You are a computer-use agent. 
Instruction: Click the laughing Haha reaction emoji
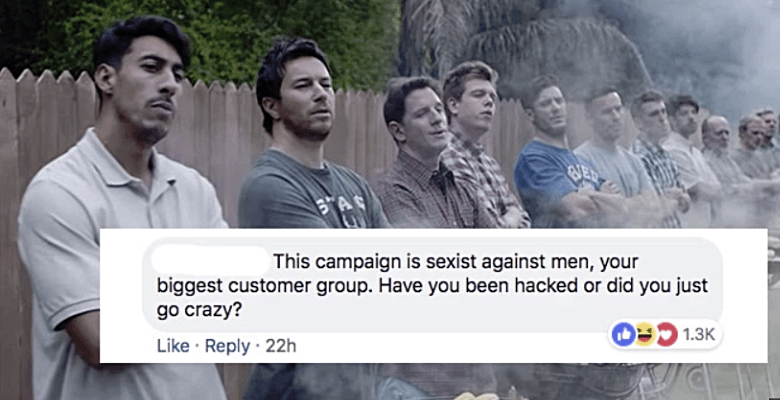[645, 335]
